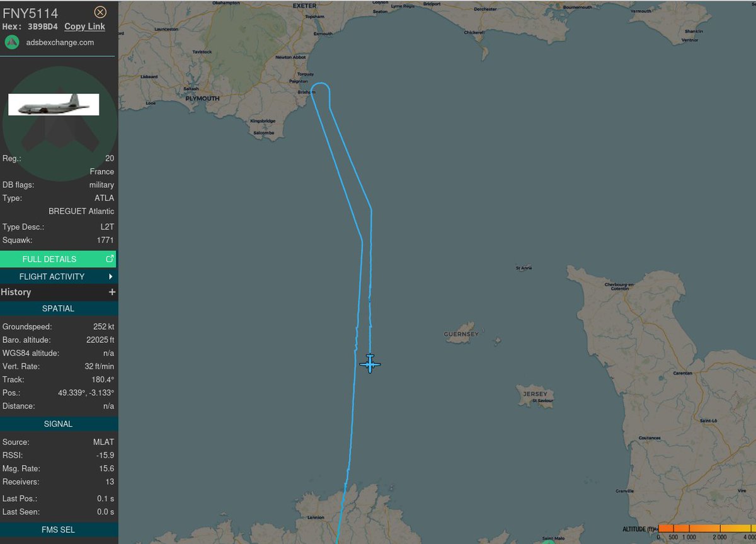The image size is (756, 544).
Task: Click the Copy Link text
Action: pyautogui.click(x=84, y=26)
